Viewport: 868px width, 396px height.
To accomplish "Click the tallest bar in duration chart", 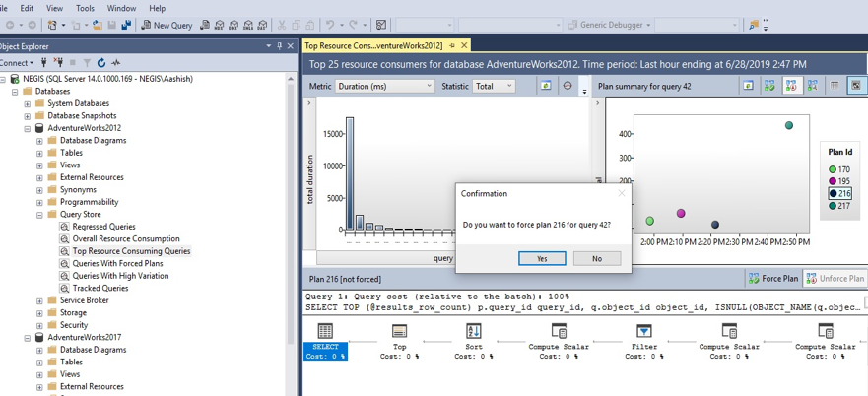I will 350,173.
